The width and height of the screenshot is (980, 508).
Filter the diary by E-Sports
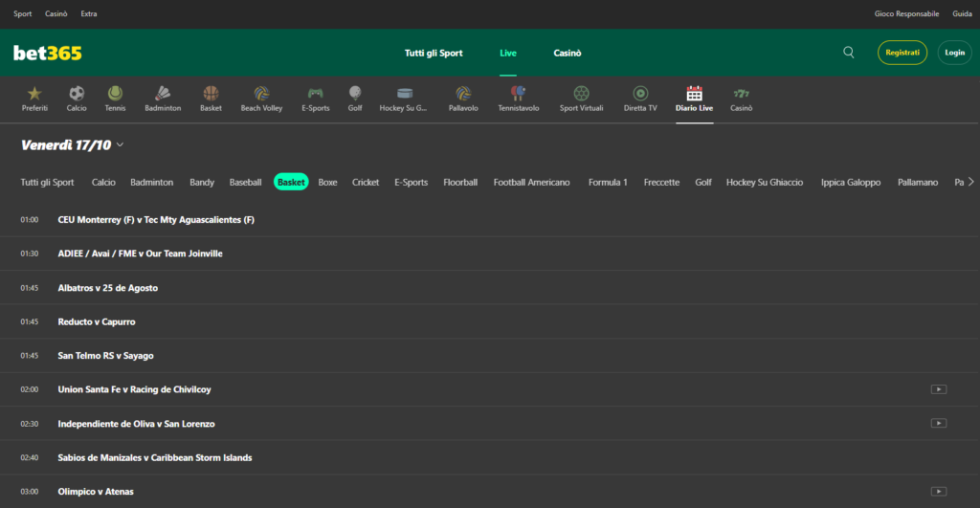[x=411, y=183]
